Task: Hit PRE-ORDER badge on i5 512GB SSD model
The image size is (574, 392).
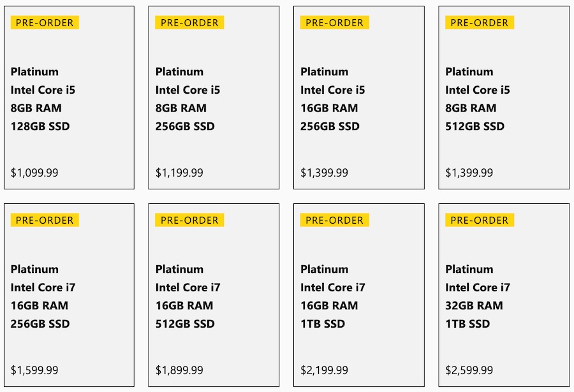Action: pyautogui.click(x=479, y=23)
